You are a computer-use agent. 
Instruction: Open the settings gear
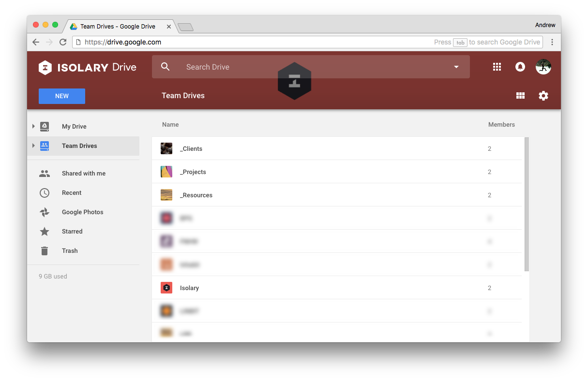[543, 96]
